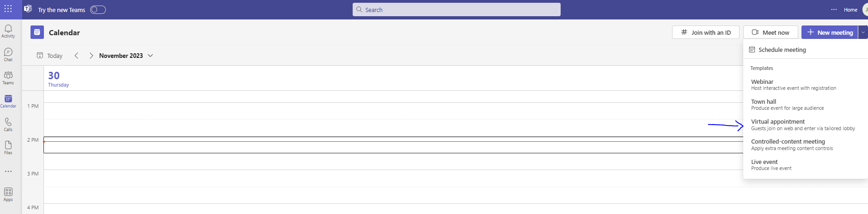Collapse the New meeting dropdown arrow
This screenshot has width=868, height=214.
pos(863,32)
